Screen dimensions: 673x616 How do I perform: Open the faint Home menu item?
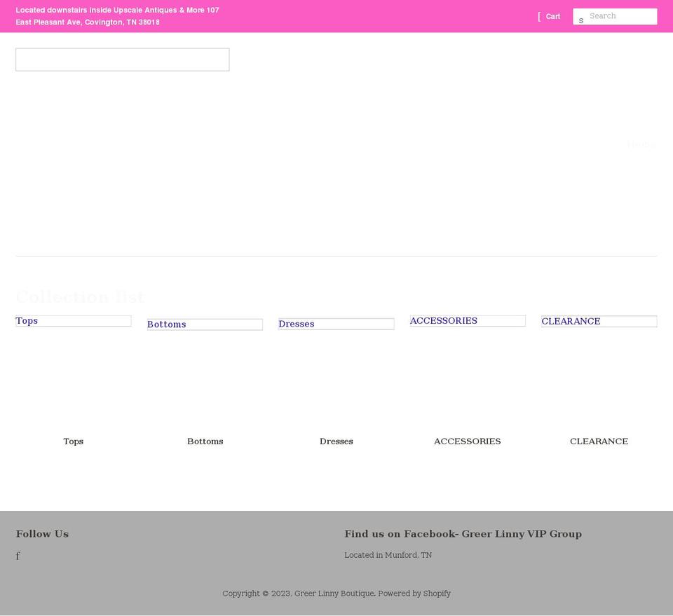[641, 145]
